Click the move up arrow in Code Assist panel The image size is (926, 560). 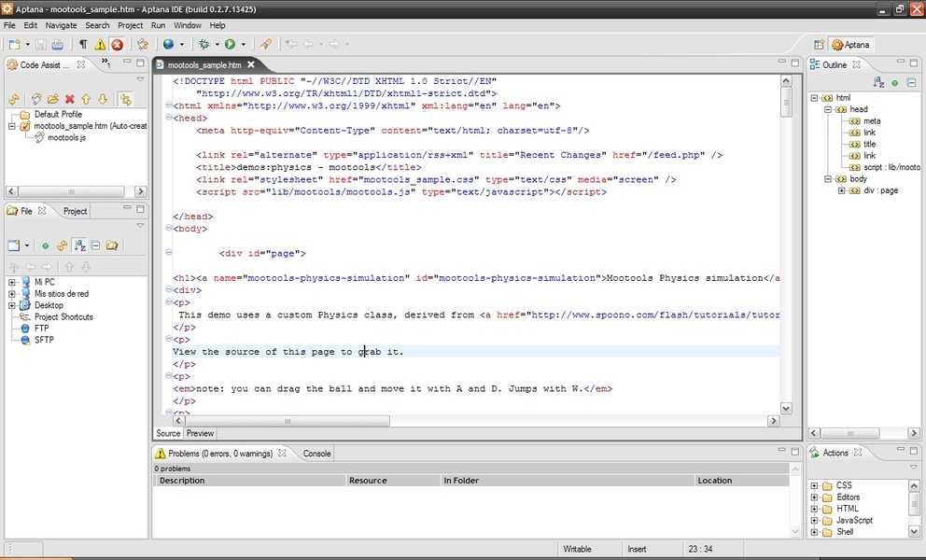pyautogui.click(x=86, y=99)
